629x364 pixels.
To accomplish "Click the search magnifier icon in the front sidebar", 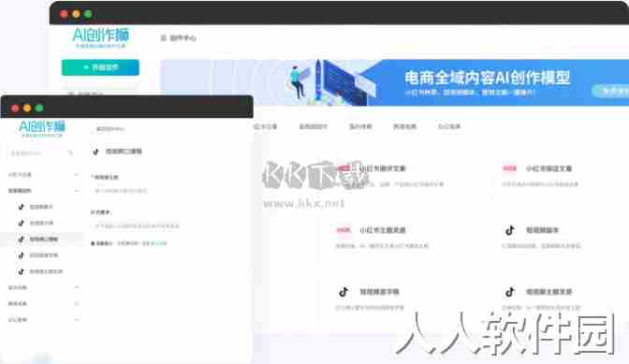I will click(x=70, y=153).
